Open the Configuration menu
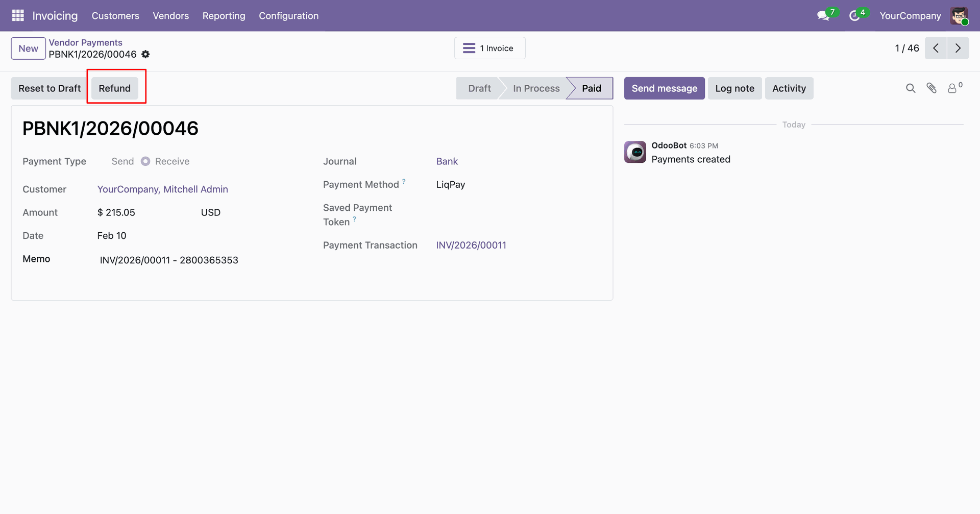This screenshot has width=980, height=514. pos(289,16)
